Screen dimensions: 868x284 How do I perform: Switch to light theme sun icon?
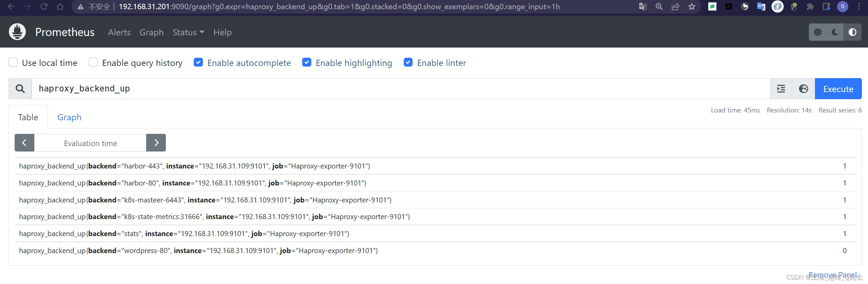coord(818,32)
